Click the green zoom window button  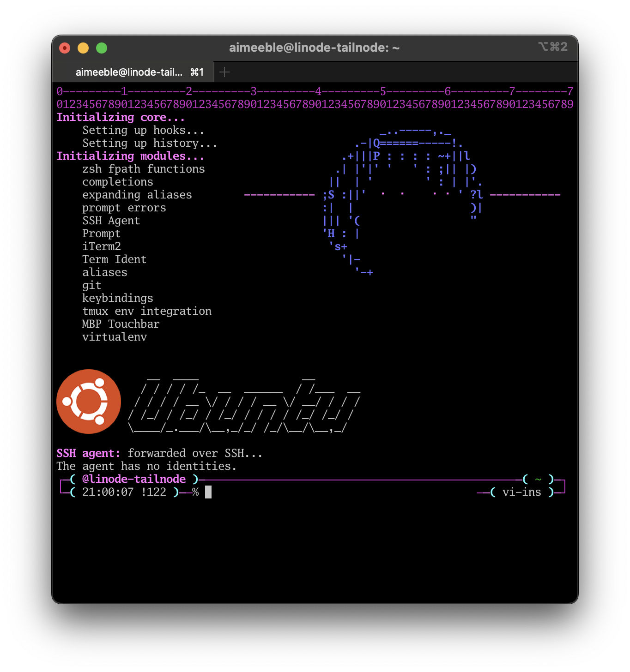[x=102, y=48]
